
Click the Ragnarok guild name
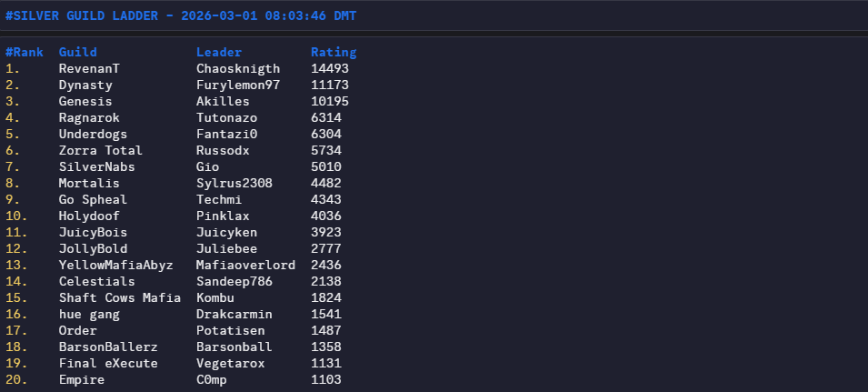click(x=89, y=117)
